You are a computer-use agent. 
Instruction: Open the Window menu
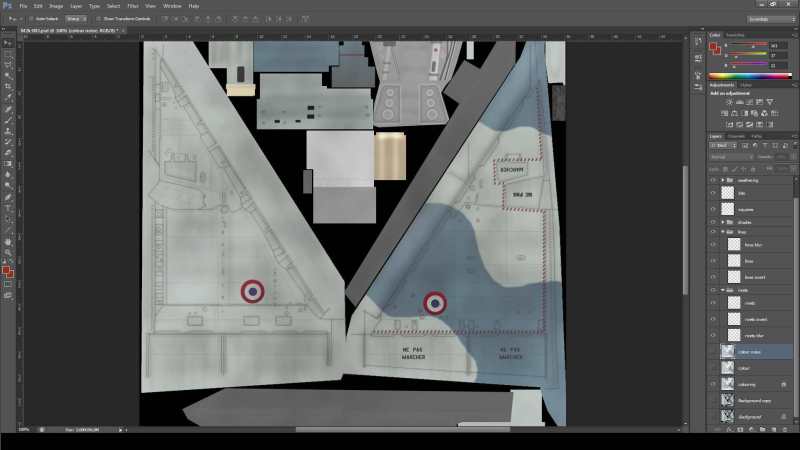(172, 6)
